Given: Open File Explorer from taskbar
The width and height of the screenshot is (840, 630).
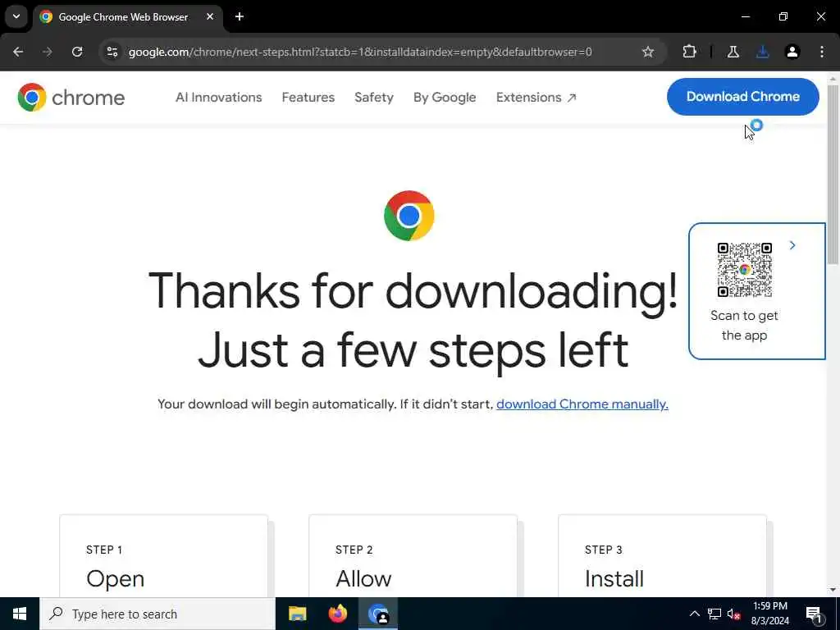Looking at the screenshot, I should tap(297, 614).
